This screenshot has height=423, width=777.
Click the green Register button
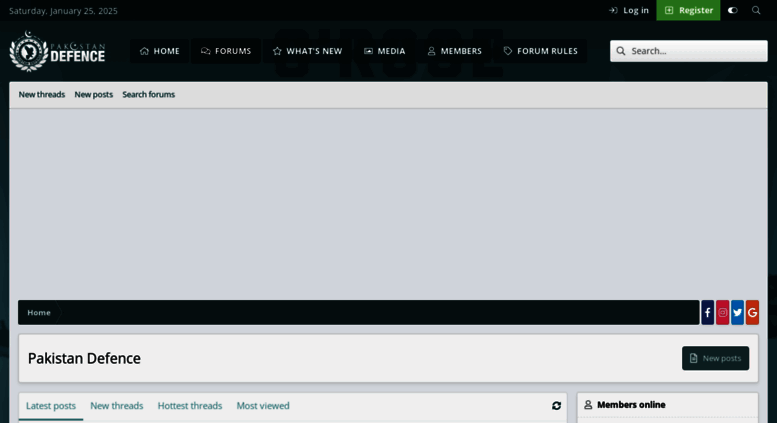pos(688,10)
